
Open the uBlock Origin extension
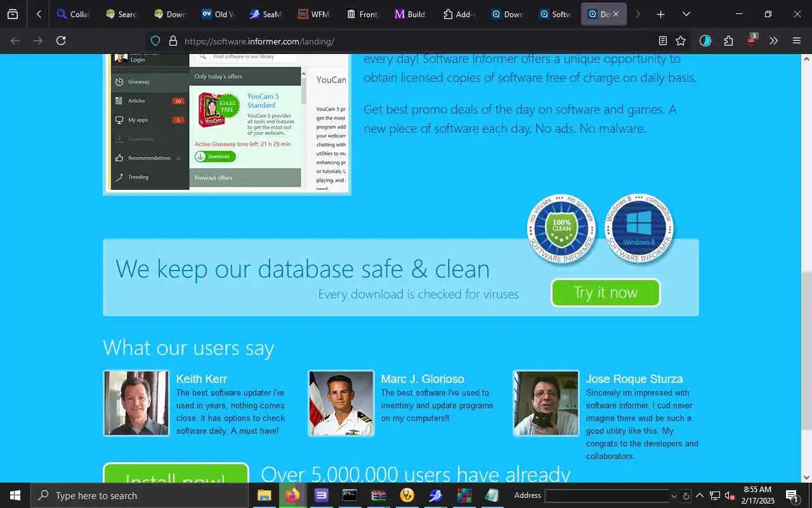(x=752, y=41)
